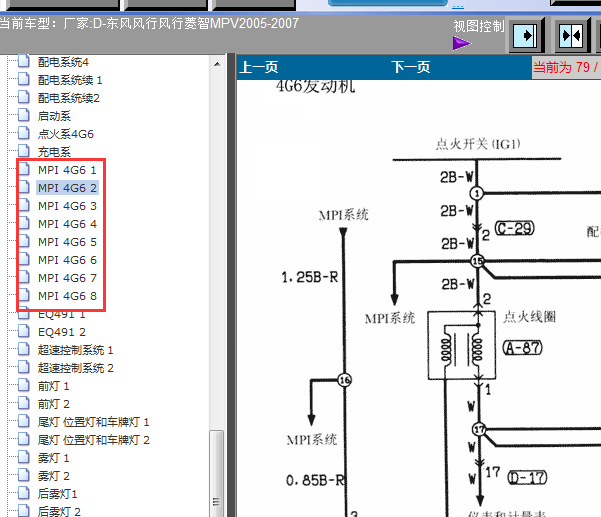
Task: Open 尾灯 位置灯和车牌灯 2
Action: (94, 440)
